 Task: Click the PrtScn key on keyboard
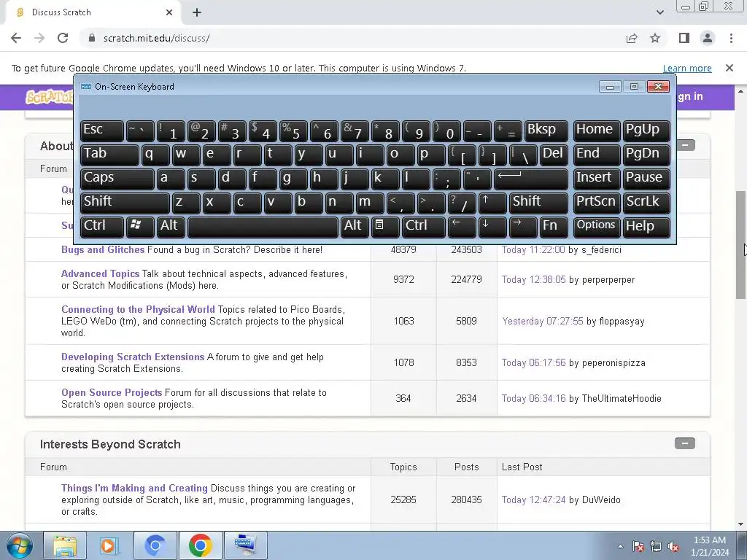click(x=597, y=203)
